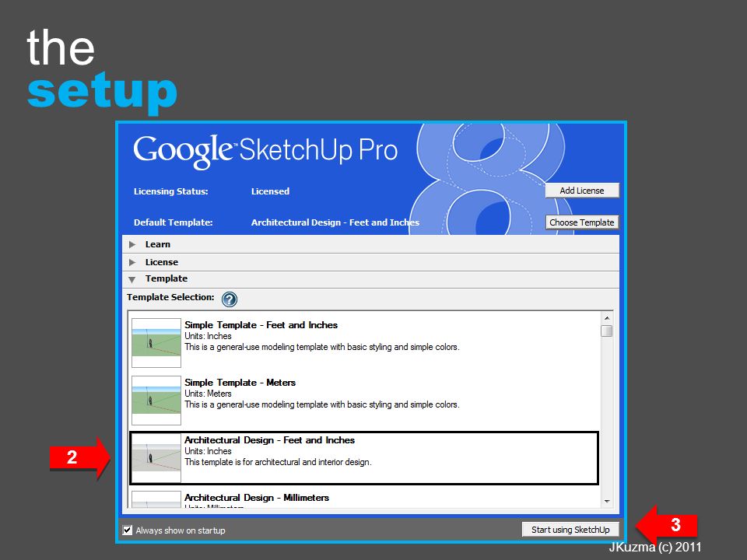Click the template list scroll down arrow
The width and height of the screenshot is (747, 560).
pyautogui.click(x=606, y=501)
